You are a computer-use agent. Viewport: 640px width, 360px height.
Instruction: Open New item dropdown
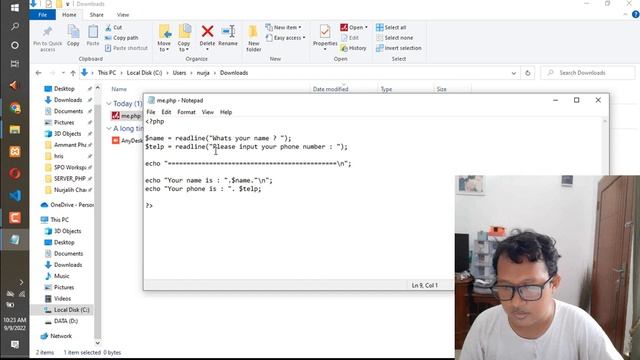[x=283, y=27]
